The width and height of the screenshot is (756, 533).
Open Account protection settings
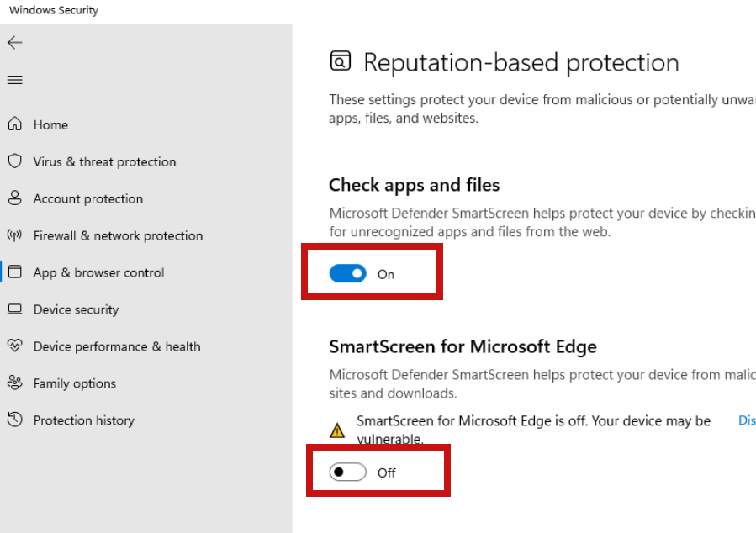pyautogui.click(x=87, y=198)
